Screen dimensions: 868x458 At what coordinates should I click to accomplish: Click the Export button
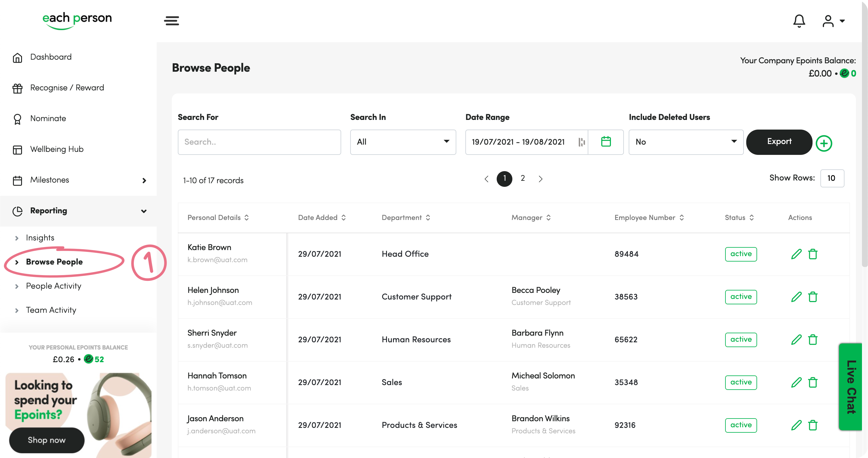pyautogui.click(x=779, y=142)
